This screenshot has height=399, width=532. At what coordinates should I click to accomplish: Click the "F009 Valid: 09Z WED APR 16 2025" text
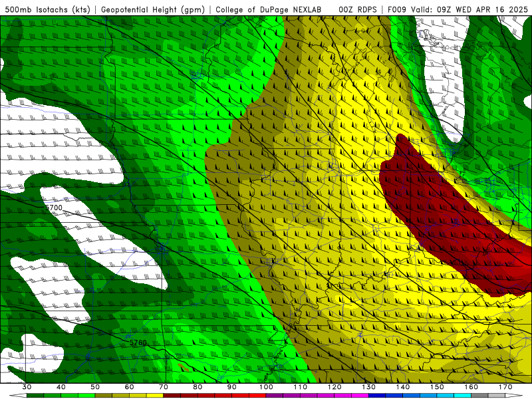[458, 9]
